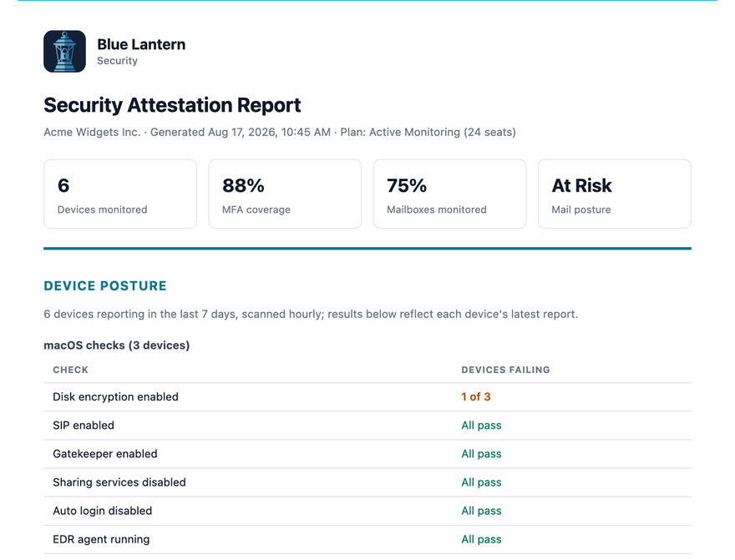The width and height of the screenshot is (735, 560).
Task: Click 'All pass' in the EDR agent row
Action: pos(481,540)
